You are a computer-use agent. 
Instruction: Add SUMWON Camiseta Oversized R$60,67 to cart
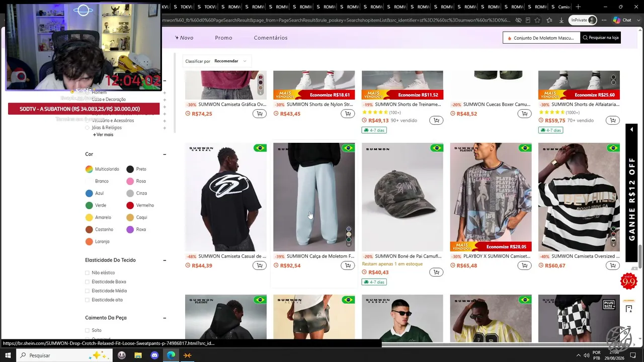coord(613,265)
